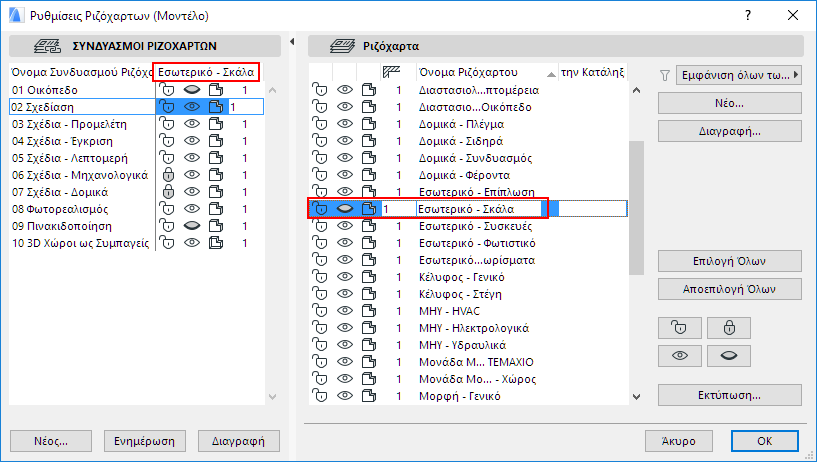Screen dimensions: 817x462
Task: Open the Εμφάνιση όλων layer filter dropdown
Action: click(738, 74)
